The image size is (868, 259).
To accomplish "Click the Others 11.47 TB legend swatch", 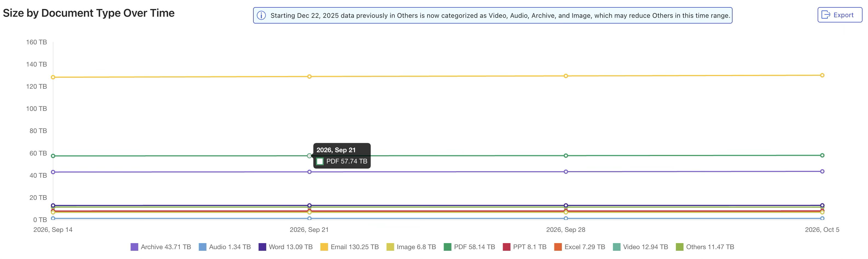I will [x=680, y=247].
